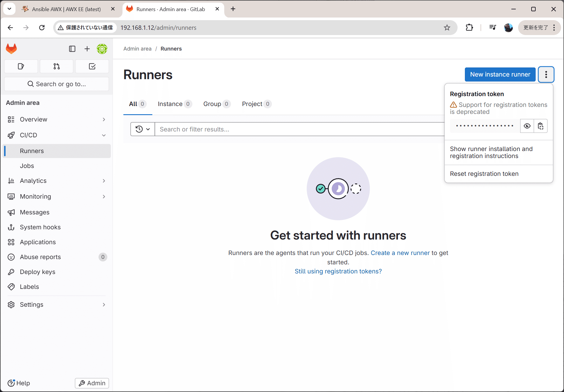Click the Create new (+) icon
The image size is (564, 392).
tap(87, 49)
